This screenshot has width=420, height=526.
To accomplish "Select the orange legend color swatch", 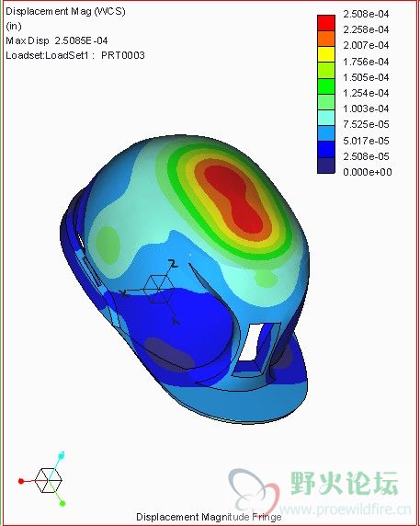I will [326, 39].
